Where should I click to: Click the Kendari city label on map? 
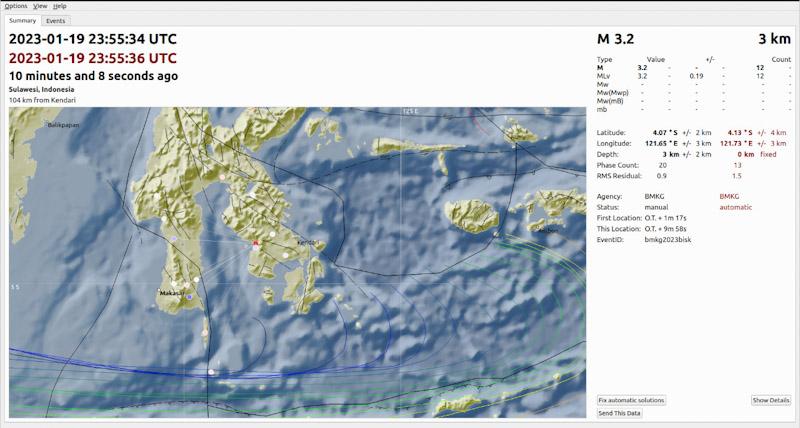(307, 242)
